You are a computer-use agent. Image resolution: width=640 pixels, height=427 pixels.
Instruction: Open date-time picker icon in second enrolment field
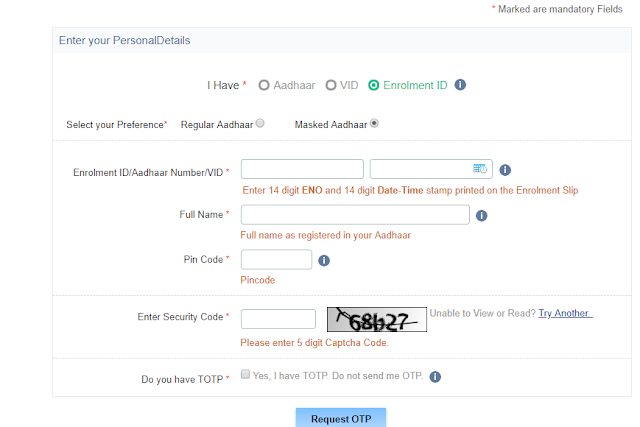[x=480, y=168]
